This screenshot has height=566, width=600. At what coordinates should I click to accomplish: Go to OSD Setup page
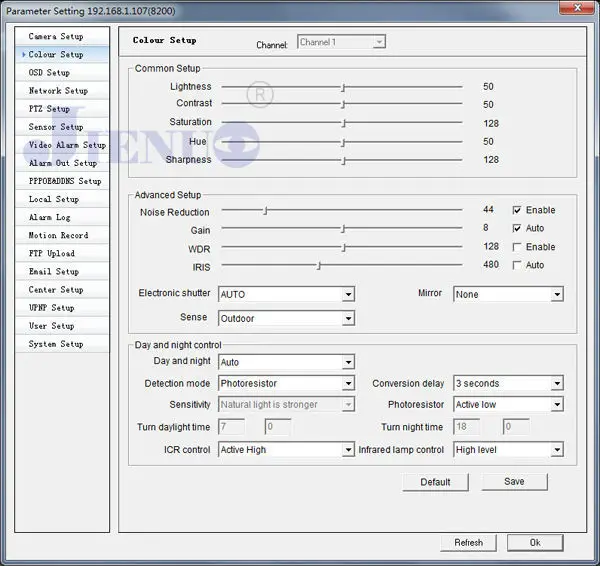coord(62,72)
